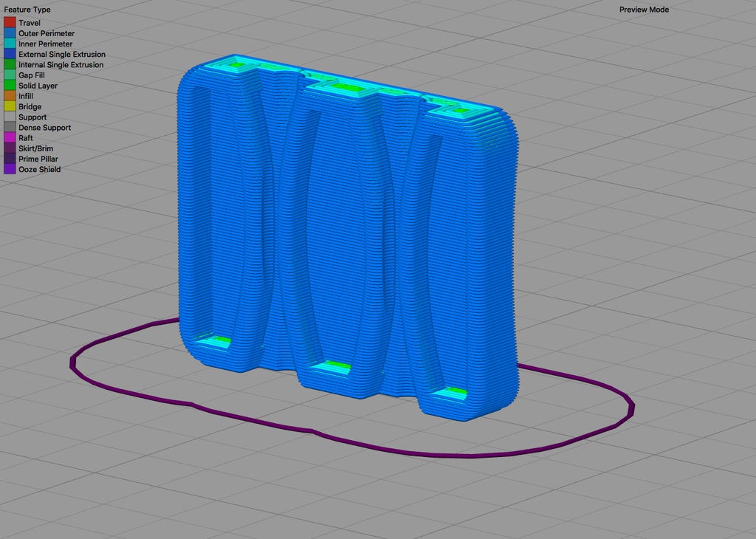Viewport: 756px width, 539px height.
Task: Click the Prime Pillar purple color swatch
Action: (8, 158)
